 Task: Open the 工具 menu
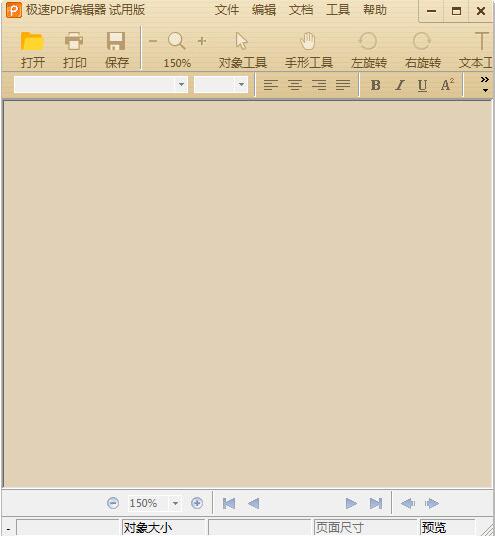(338, 10)
